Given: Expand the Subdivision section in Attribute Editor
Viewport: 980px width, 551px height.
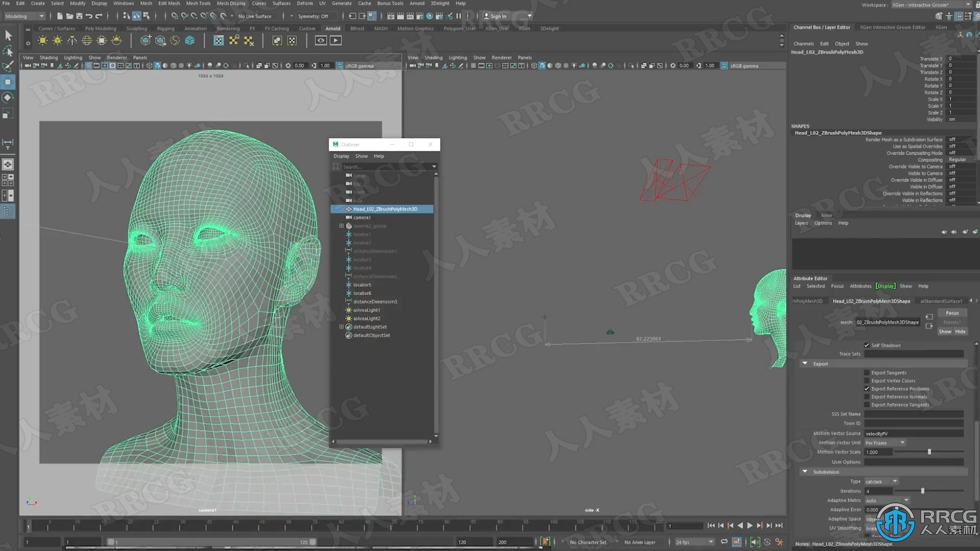Looking at the screenshot, I should point(805,471).
